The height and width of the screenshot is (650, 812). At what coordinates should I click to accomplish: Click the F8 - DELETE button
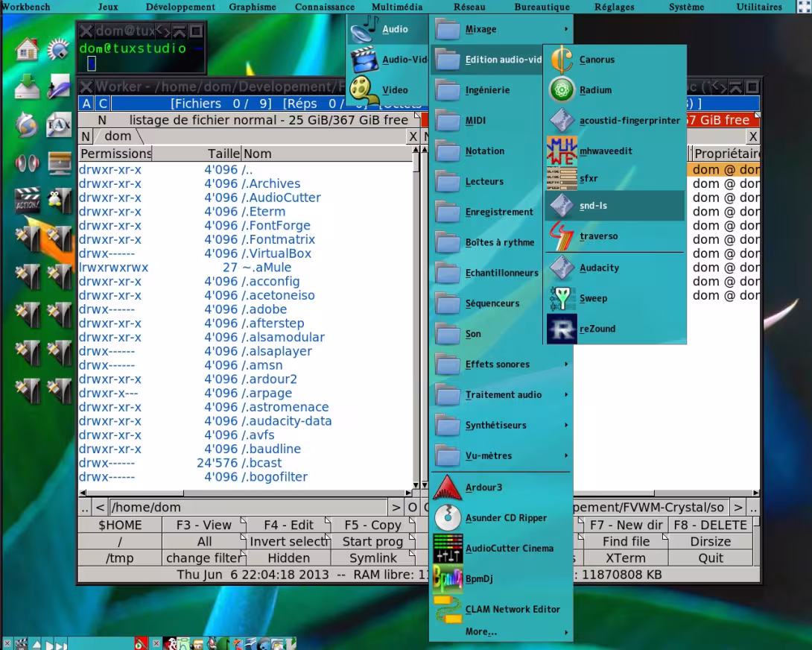[711, 525]
